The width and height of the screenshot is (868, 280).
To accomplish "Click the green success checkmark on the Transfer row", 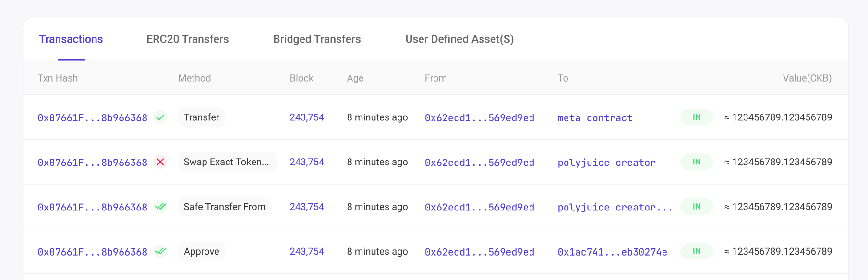I will (161, 117).
